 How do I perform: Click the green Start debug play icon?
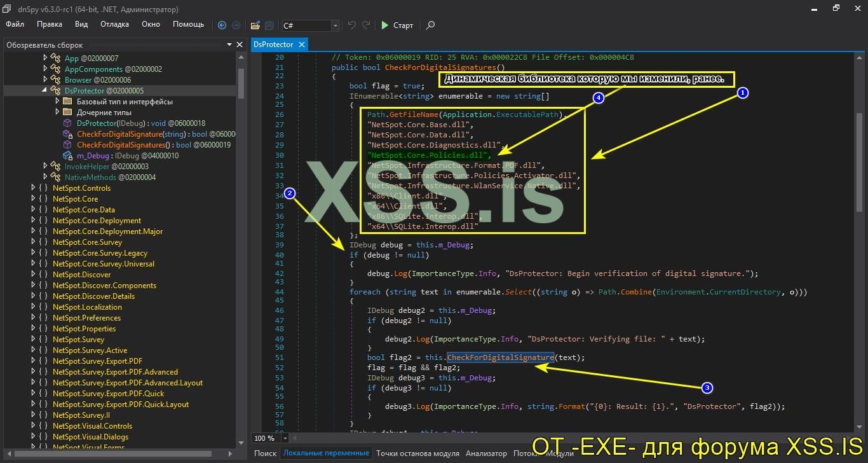(x=385, y=25)
